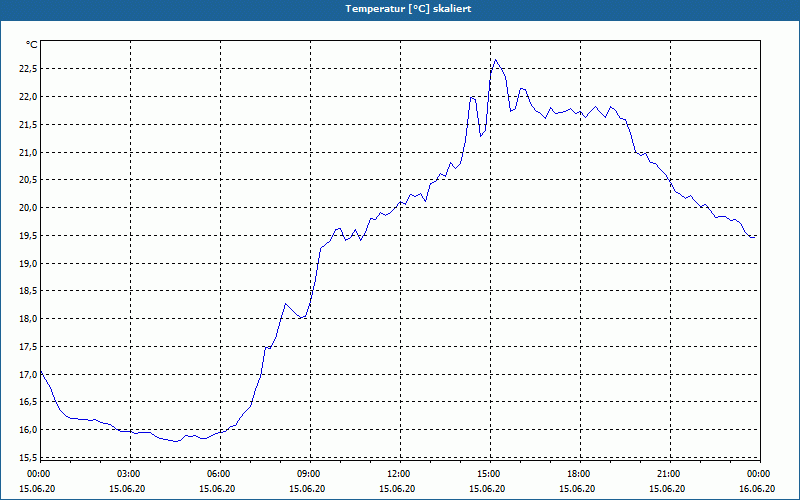Click the 19,0 y-axis label

pos(28,263)
